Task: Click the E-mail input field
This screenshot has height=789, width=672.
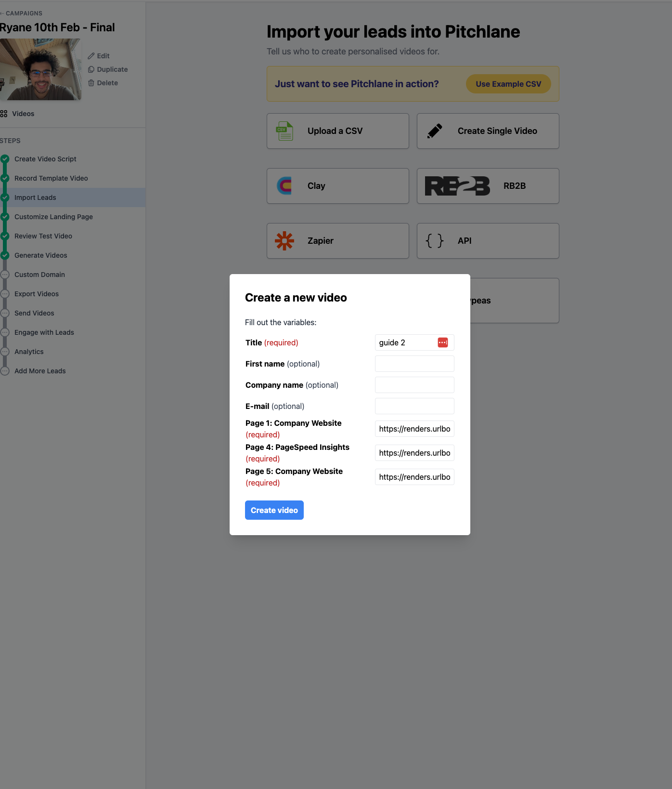Action: tap(414, 406)
